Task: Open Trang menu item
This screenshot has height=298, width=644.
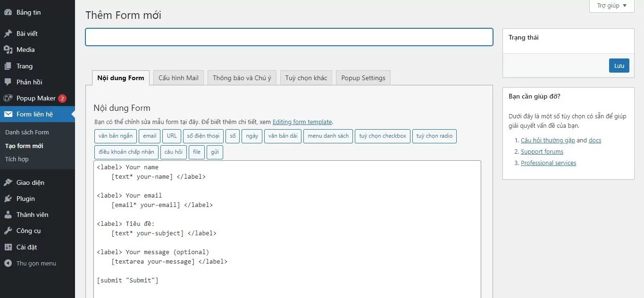Action: (x=37, y=66)
